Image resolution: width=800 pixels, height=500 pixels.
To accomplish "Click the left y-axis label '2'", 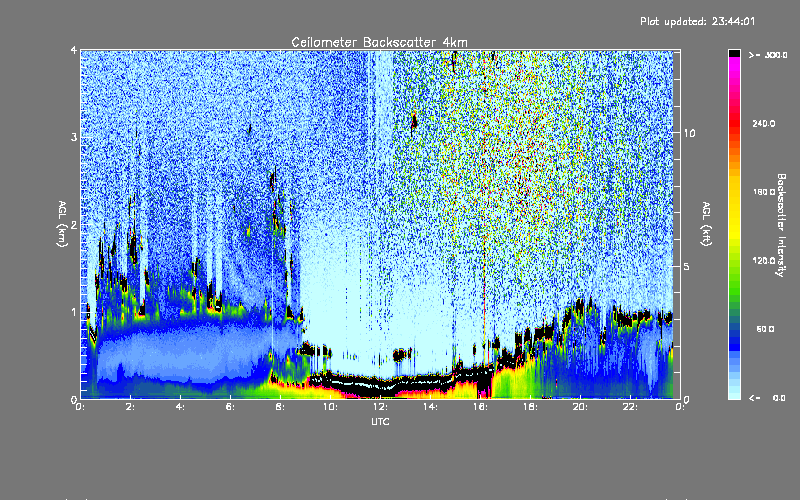I will point(74,224).
